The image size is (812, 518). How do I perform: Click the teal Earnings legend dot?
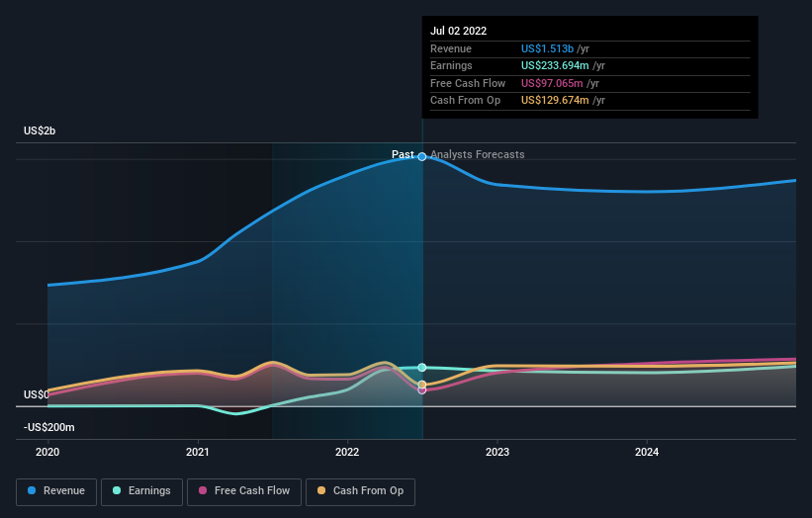pyautogui.click(x=117, y=490)
